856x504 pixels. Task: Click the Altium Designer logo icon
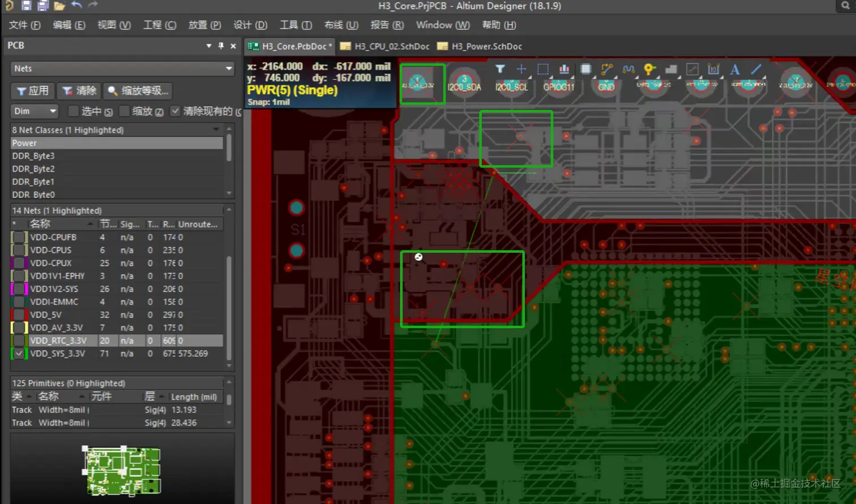click(9, 5)
